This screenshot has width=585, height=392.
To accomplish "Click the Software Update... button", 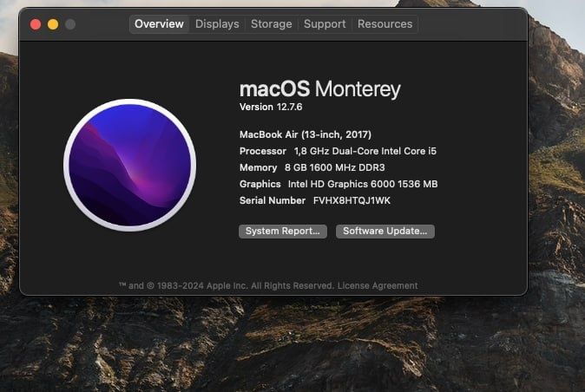I will pyautogui.click(x=385, y=231).
